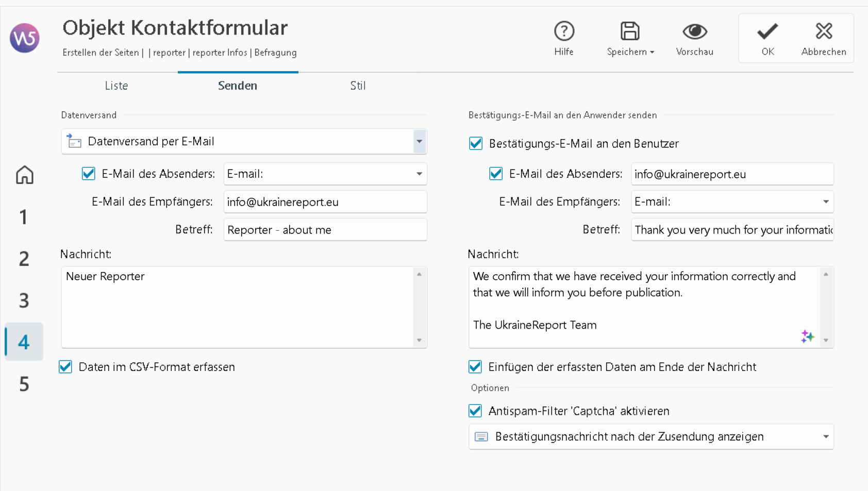This screenshot has width=868, height=491.
Task: Open the Bestätigungsnachricht nach der Zusendung dropdown
Action: click(825, 437)
